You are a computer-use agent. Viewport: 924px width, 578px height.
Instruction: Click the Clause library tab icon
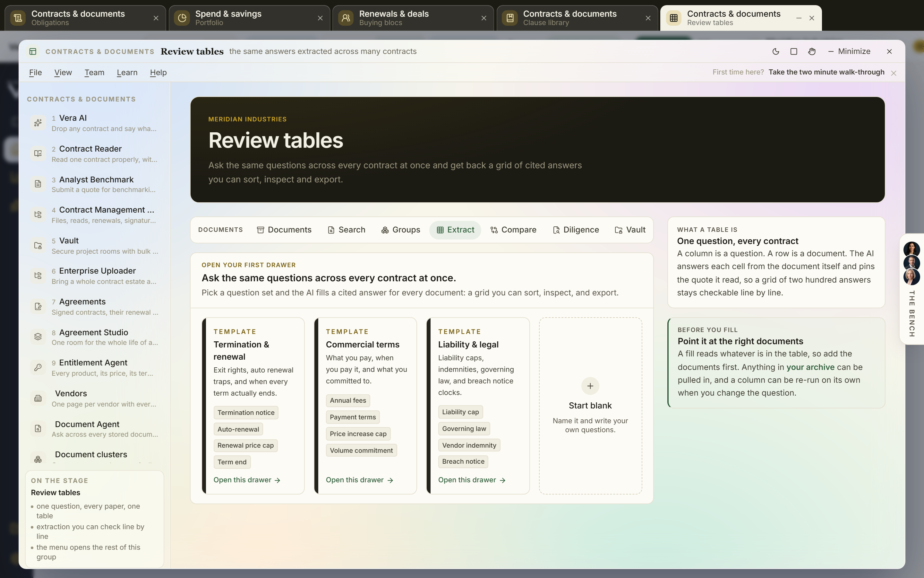pyautogui.click(x=510, y=18)
